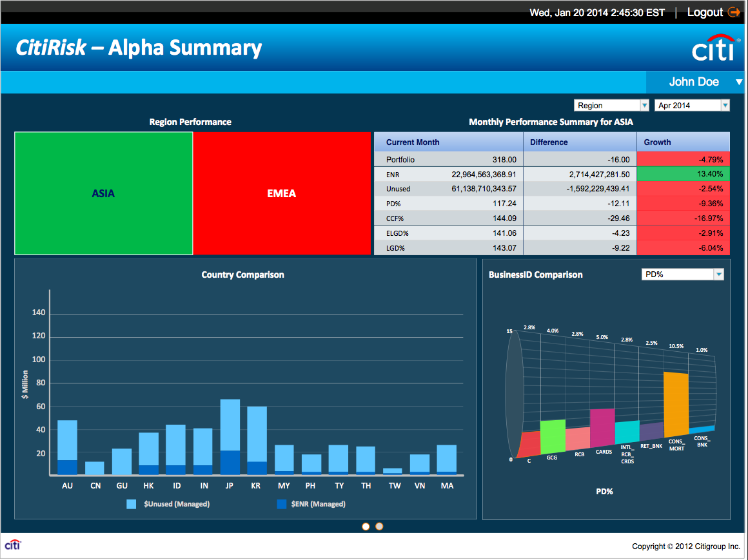Click the ENR value 22,964,563,368.91
The height and width of the screenshot is (560, 748).
[x=484, y=175]
